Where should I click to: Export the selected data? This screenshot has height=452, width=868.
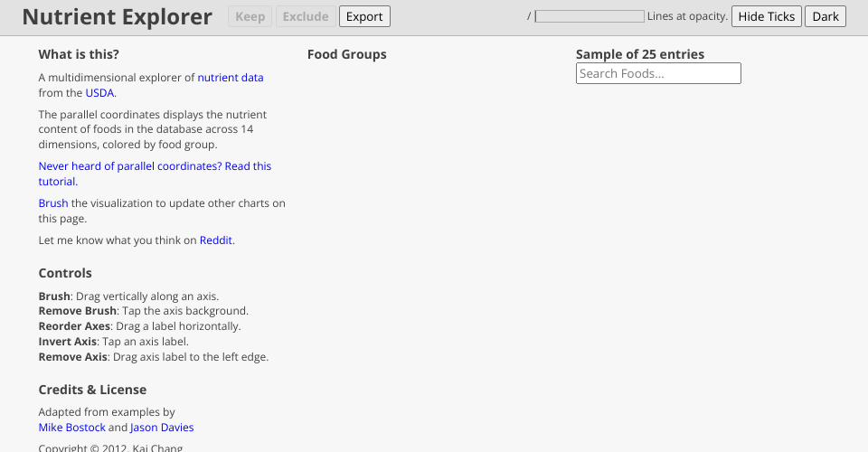pos(364,16)
